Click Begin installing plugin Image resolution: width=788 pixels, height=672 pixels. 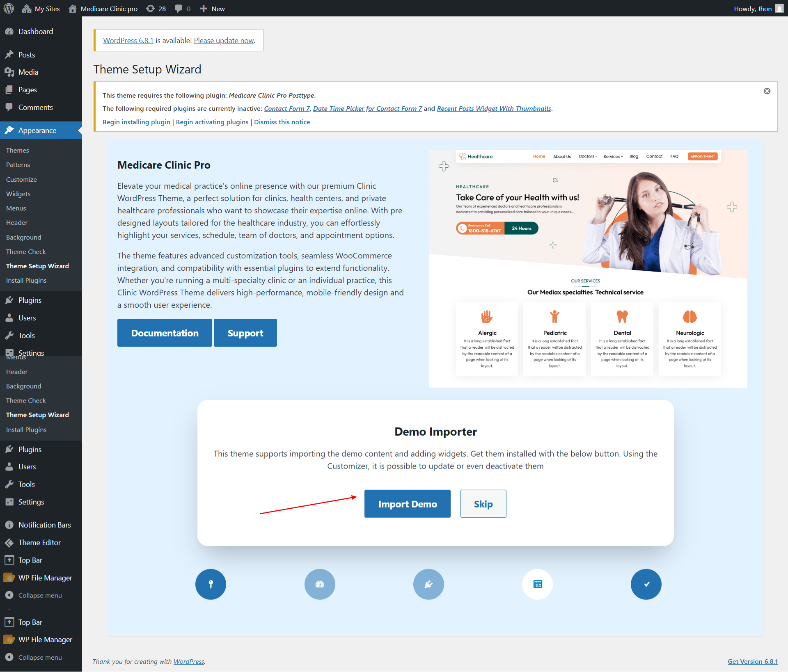pos(136,122)
